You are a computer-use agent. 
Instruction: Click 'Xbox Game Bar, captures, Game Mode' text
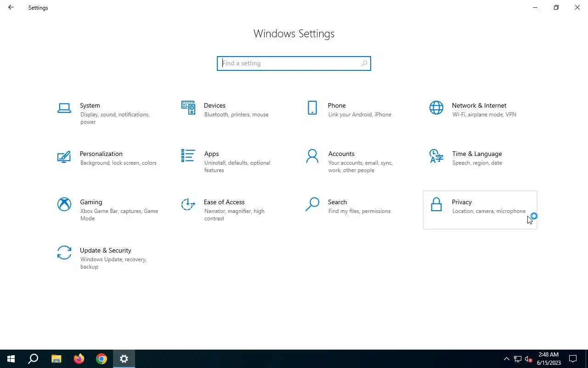pos(119,215)
